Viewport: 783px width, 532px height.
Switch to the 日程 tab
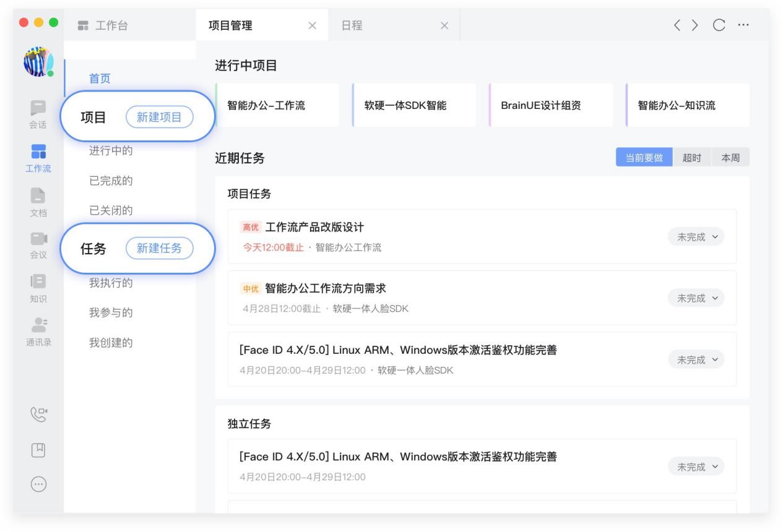pyautogui.click(x=353, y=25)
